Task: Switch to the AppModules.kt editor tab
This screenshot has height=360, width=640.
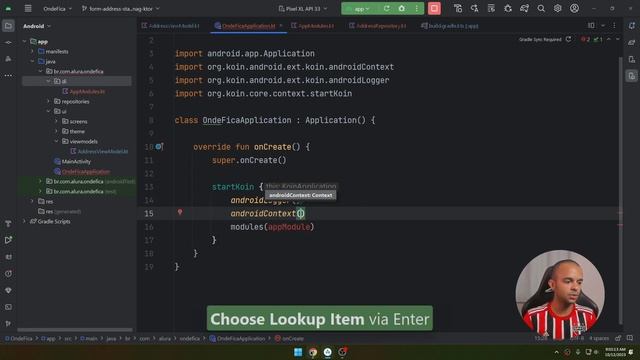Action: (313, 26)
